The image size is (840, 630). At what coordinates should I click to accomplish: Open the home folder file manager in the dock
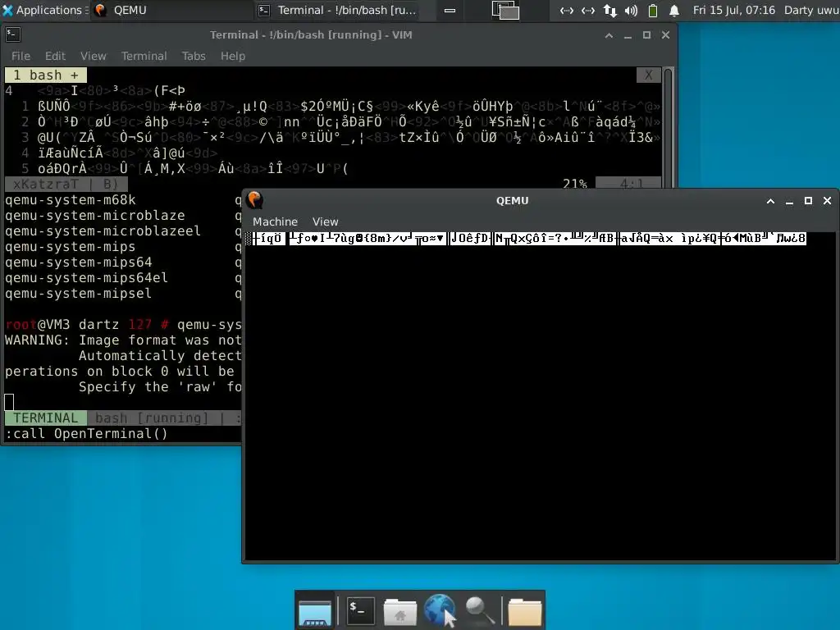coord(400,610)
